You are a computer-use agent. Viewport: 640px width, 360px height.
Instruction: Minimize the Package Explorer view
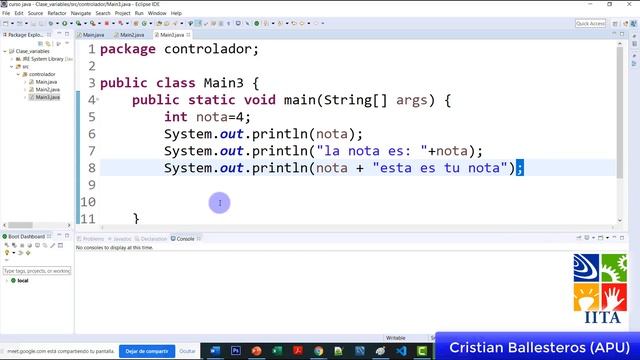coord(59,34)
